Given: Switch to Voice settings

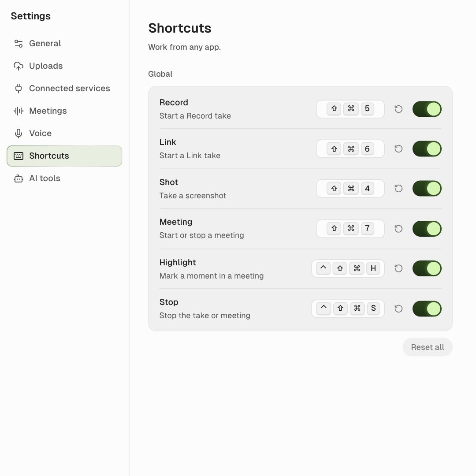Looking at the screenshot, I should (64, 133).
